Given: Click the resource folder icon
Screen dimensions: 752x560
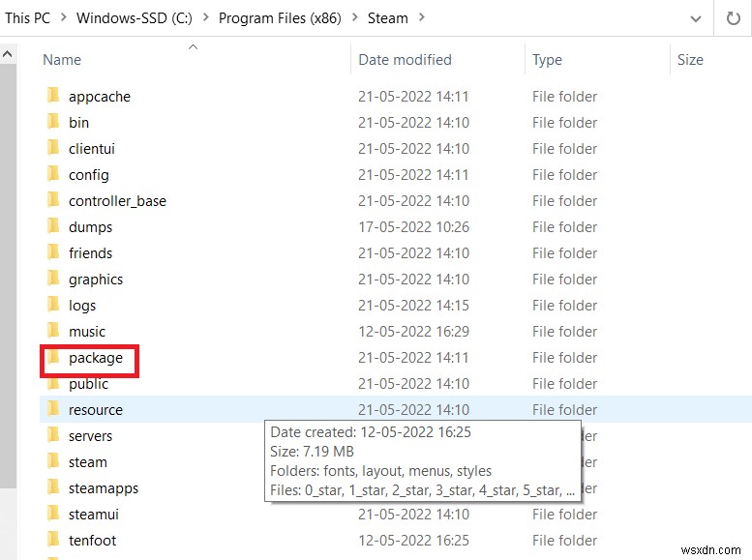Looking at the screenshot, I should point(53,409).
